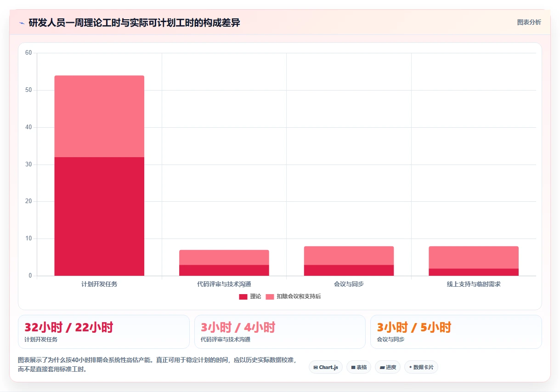Click the Chart.js tag icon

pos(316,367)
